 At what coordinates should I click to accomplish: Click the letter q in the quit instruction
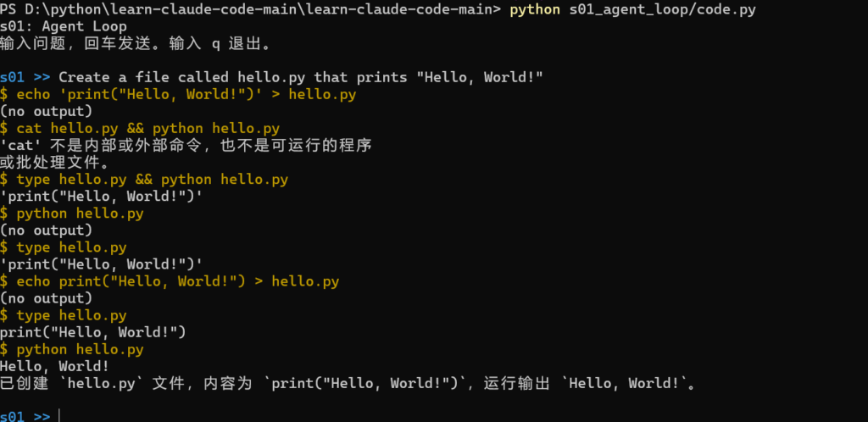216,45
